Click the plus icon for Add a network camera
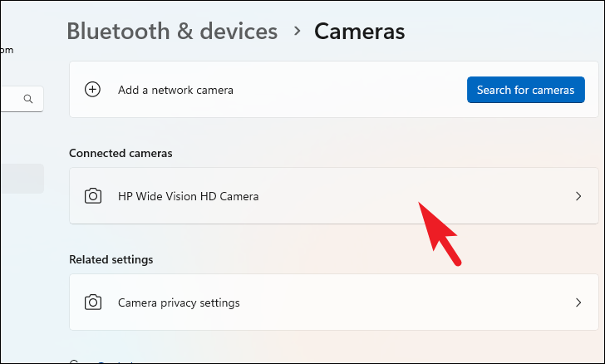 pos(92,90)
